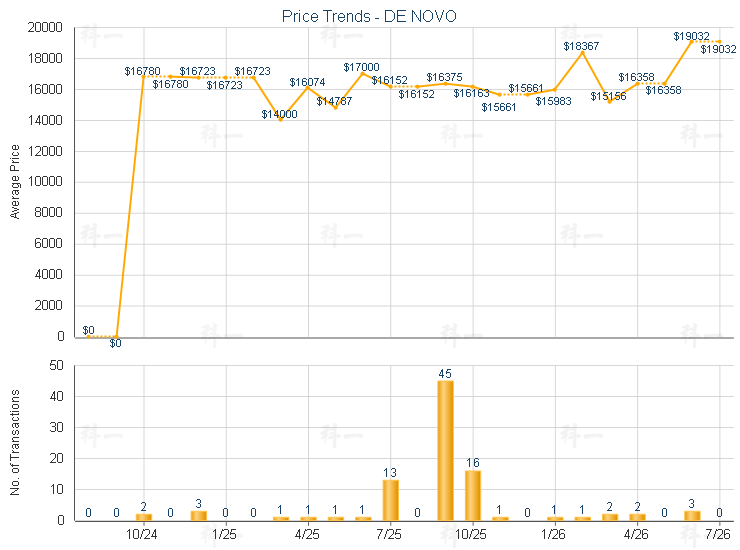This screenshot has height=550, width=740.
Task: Click the $18367 peak data point
Action: tap(582, 52)
